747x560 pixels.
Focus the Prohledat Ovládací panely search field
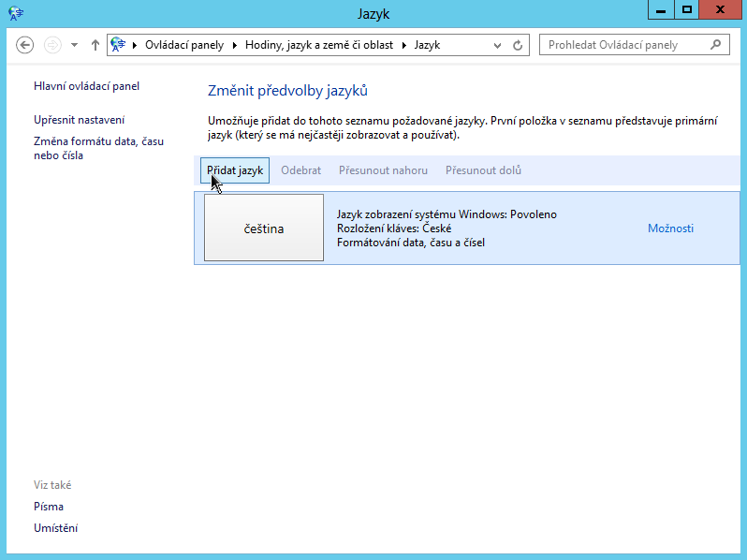tap(622, 45)
